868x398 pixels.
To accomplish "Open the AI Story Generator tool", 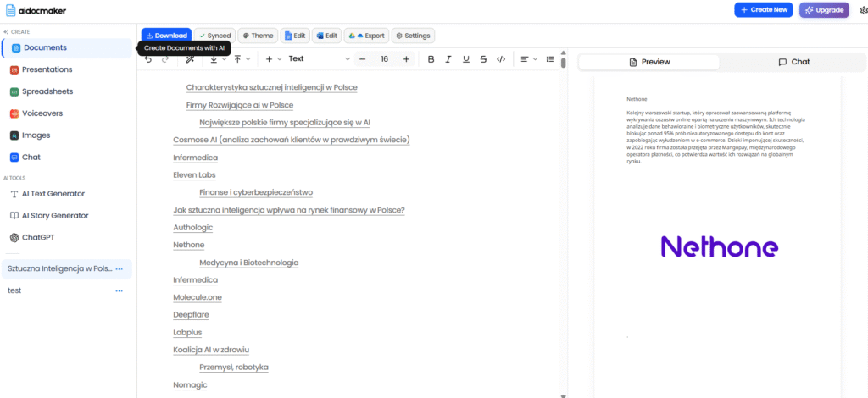I will pos(67,216).
